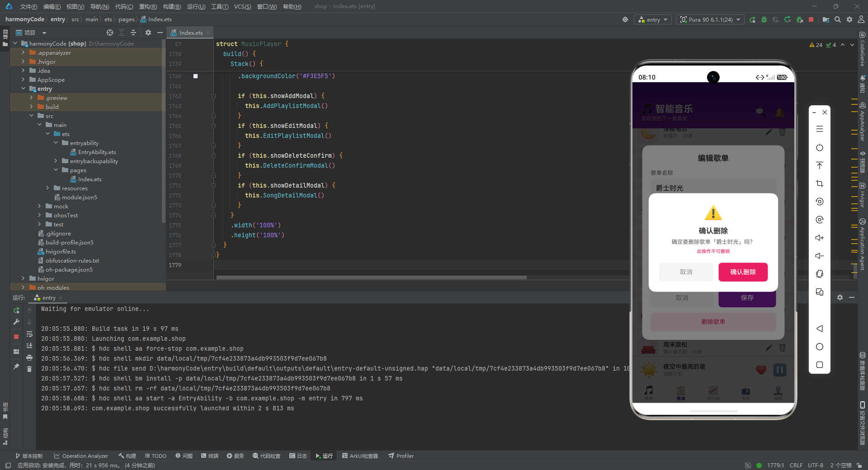The width and height of the screenshot is (868, 470).
Task: Clear the run console with the trash icon
Action: click(29, 369)
